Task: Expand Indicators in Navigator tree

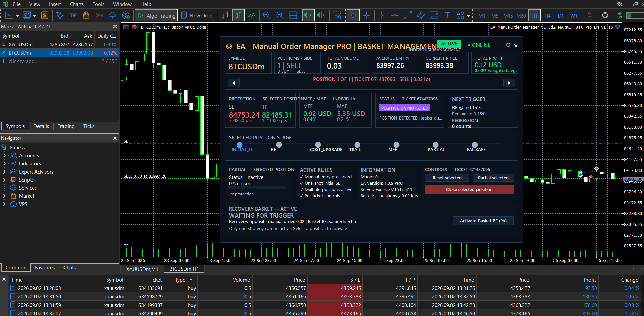Action: [4, 164]
